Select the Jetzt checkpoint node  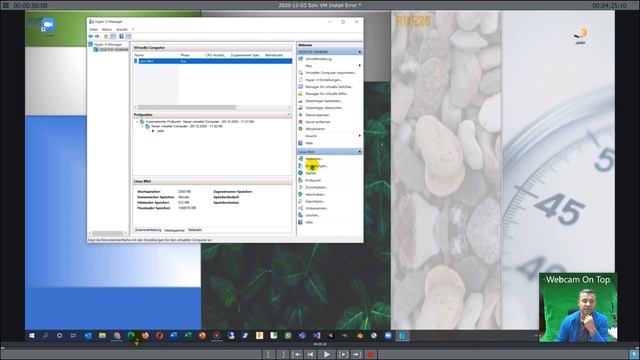(x=160, y=131)
